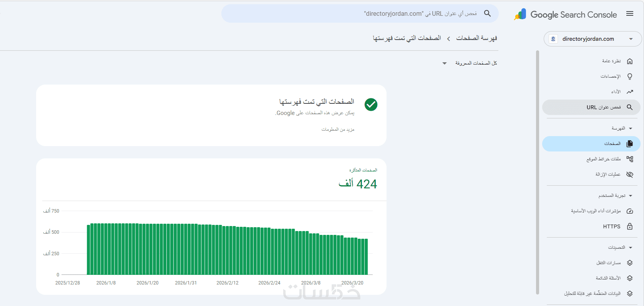The height and width of the screenshot is (306, 644).
Task: Click the 250 ألف axis label
Action: coord(51,254)
